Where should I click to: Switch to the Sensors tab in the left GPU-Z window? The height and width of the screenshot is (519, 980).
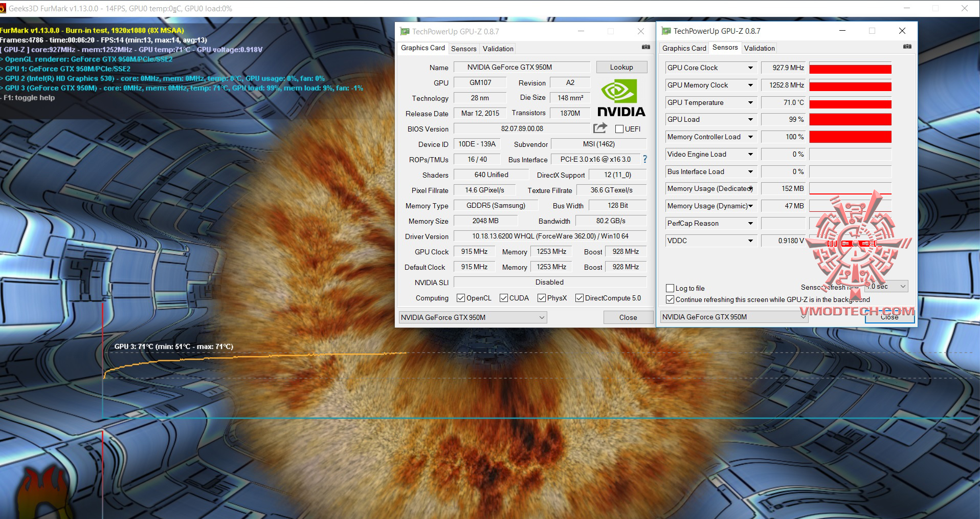pos(463,49)
